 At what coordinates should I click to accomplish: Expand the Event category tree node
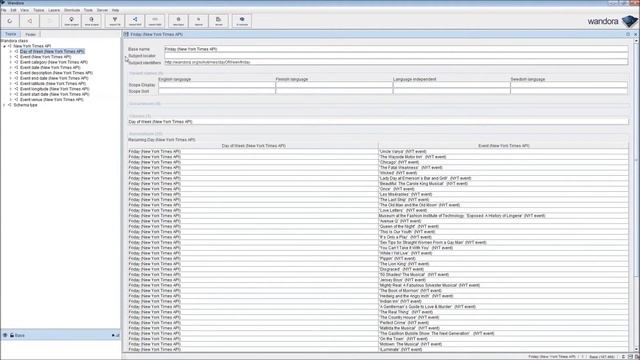[x=11, y=62]
